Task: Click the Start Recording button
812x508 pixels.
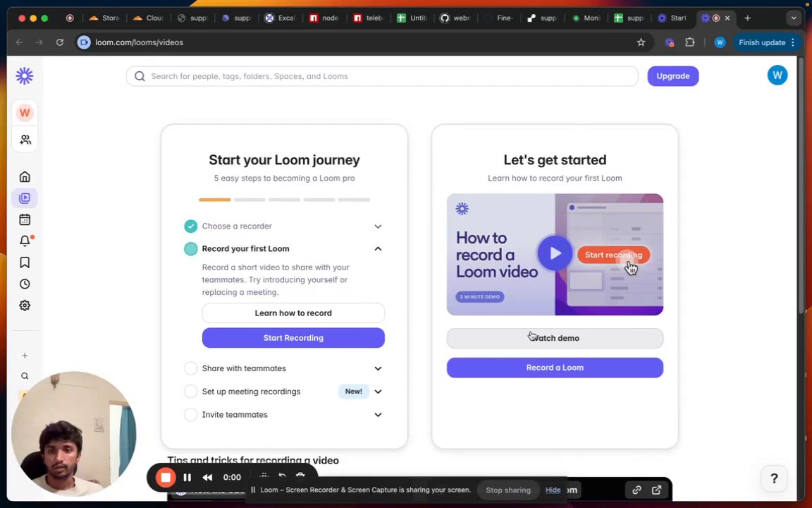Action: (x=293, y=338)
